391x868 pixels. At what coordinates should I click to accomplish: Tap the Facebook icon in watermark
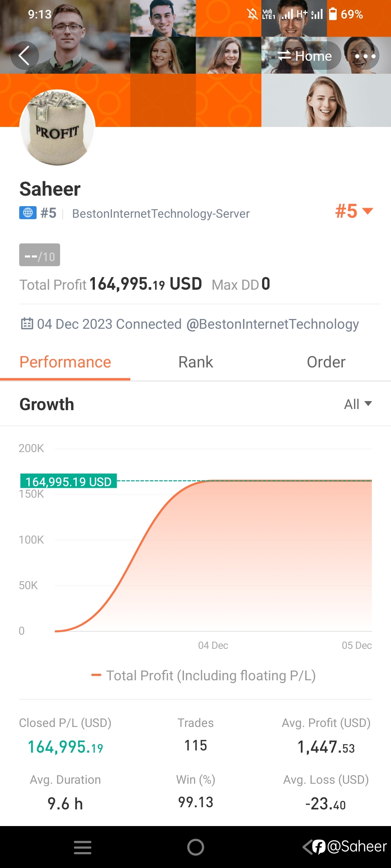coord(319,847)
